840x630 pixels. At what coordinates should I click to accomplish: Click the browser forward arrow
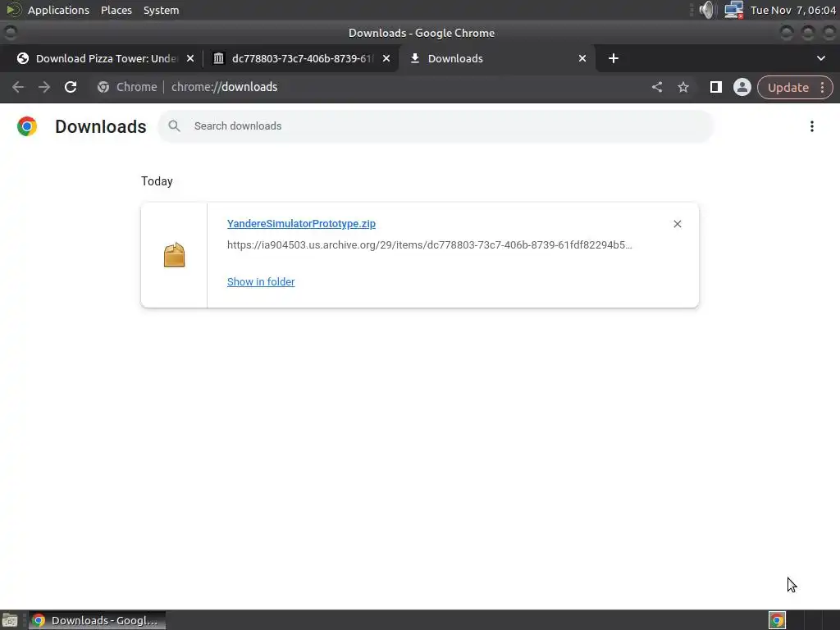pos(44,87)
